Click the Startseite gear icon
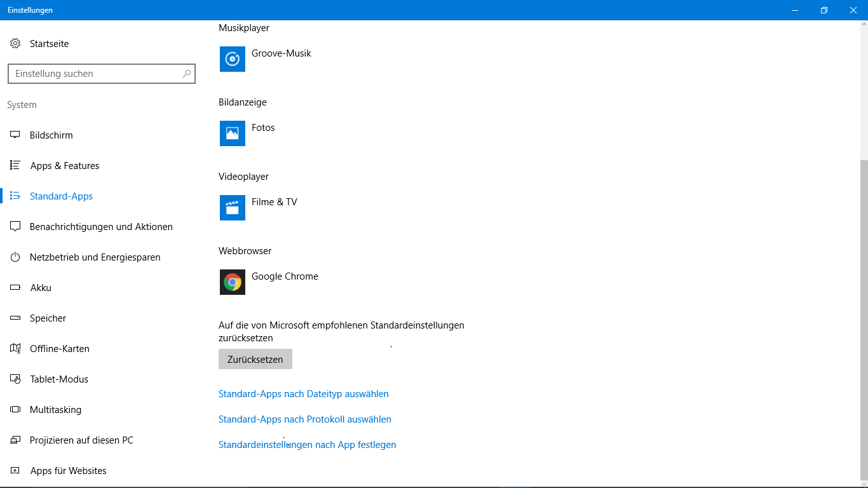 15,44
